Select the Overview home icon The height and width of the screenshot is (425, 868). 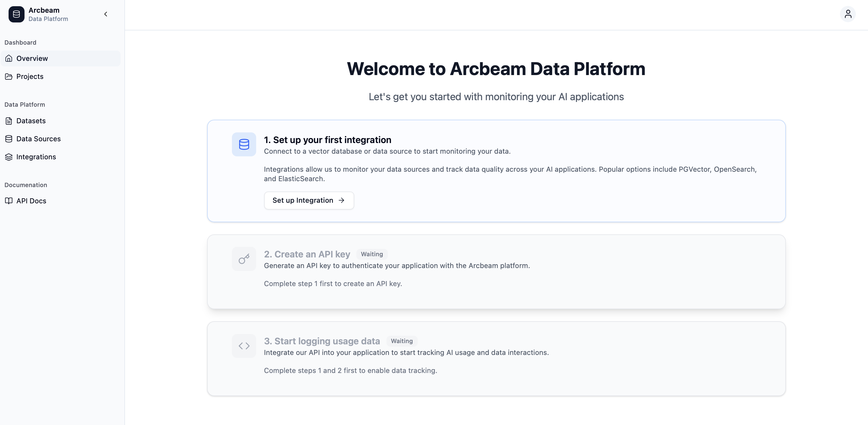tap(9, 58)
